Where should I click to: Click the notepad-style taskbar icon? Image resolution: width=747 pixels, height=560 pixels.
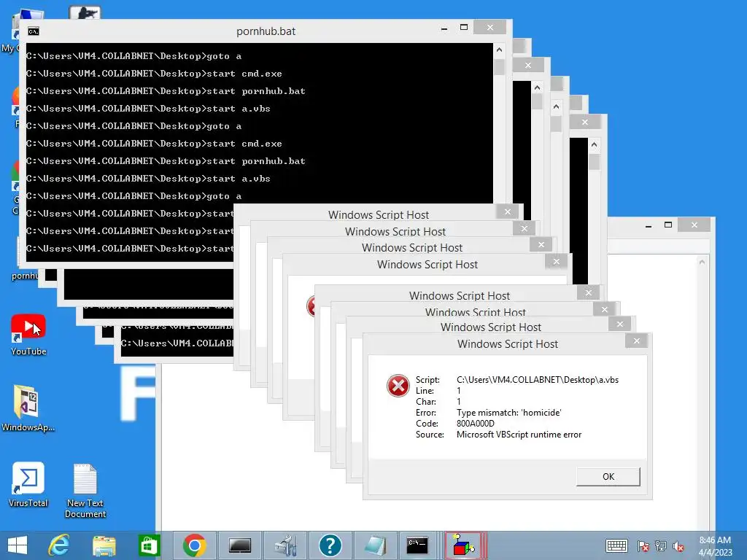(375, 545)
